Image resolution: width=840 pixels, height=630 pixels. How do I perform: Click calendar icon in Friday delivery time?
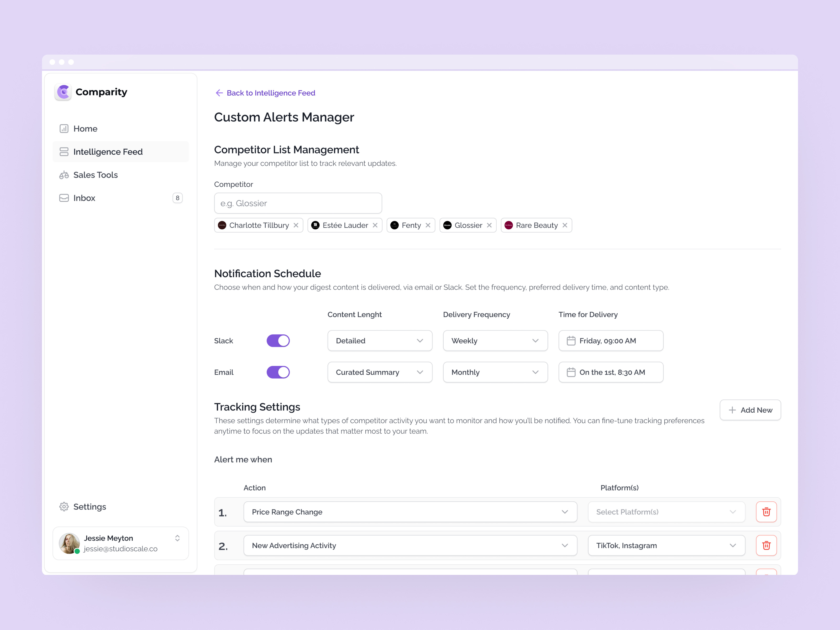(571, 341)
